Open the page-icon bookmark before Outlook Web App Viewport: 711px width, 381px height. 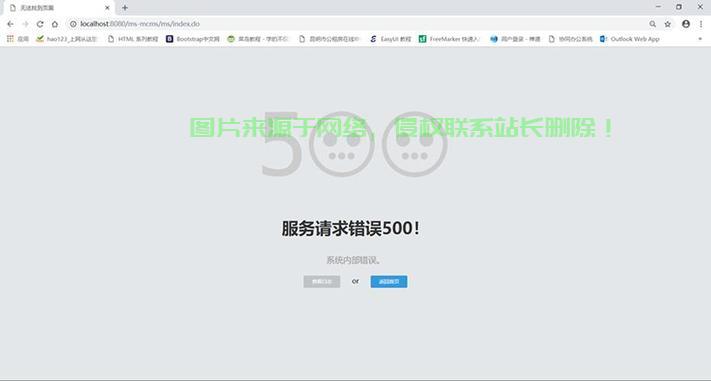pos(570,39)
